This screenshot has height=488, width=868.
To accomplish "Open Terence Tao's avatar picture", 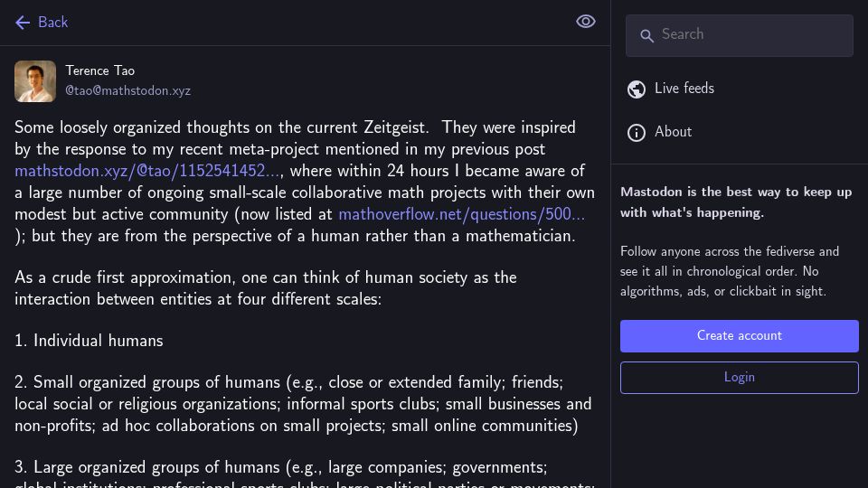I will pyautogui.click(x=35, y=81).
